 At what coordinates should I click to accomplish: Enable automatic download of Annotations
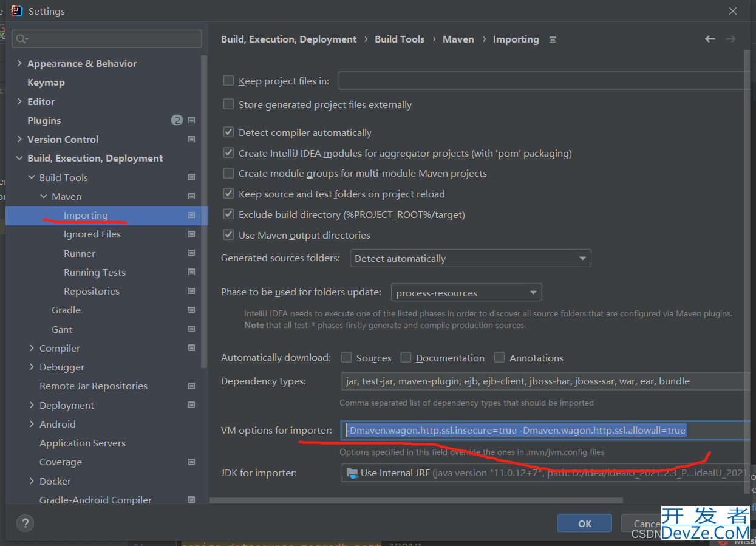[x=499, y=358]
